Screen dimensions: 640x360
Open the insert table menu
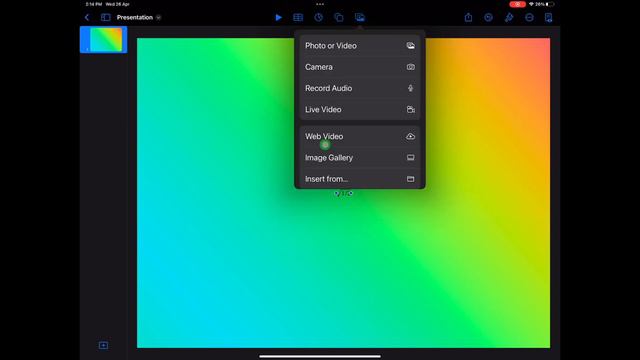(x=298, y=18)
